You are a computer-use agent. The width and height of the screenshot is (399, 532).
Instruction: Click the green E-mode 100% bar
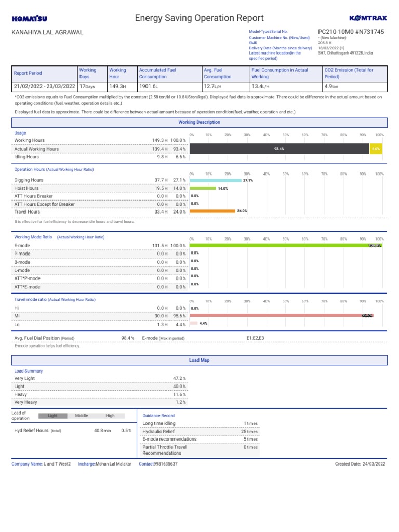pos(286,245)
